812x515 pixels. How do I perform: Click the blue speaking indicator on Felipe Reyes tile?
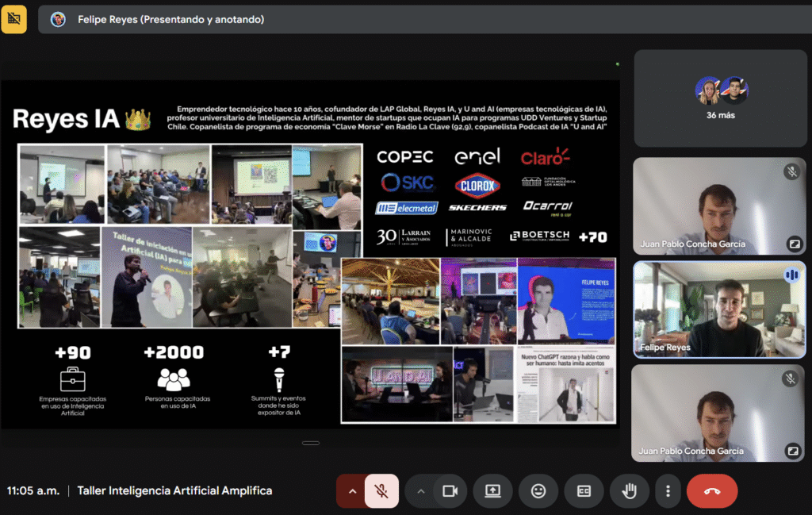tap(791, 275)
